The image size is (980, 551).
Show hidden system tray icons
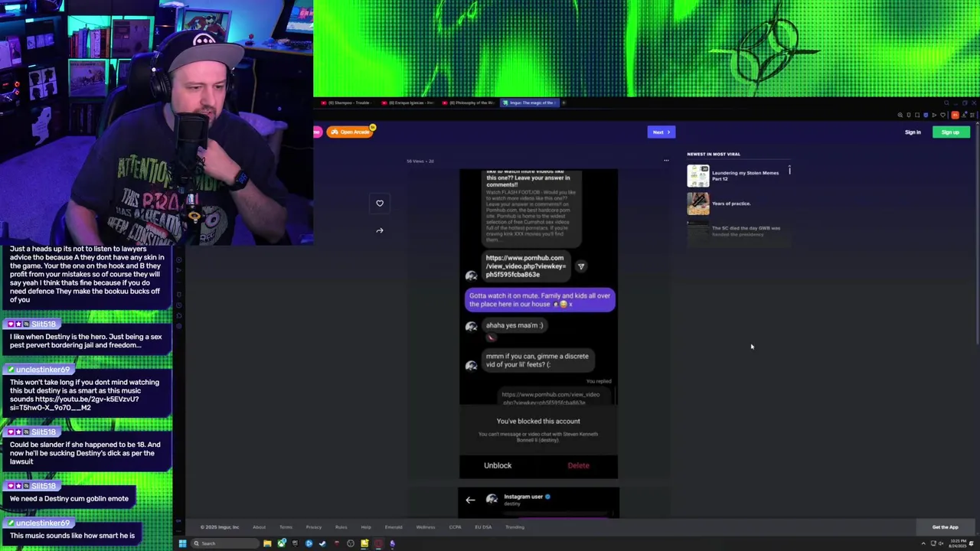coord(923,543)
